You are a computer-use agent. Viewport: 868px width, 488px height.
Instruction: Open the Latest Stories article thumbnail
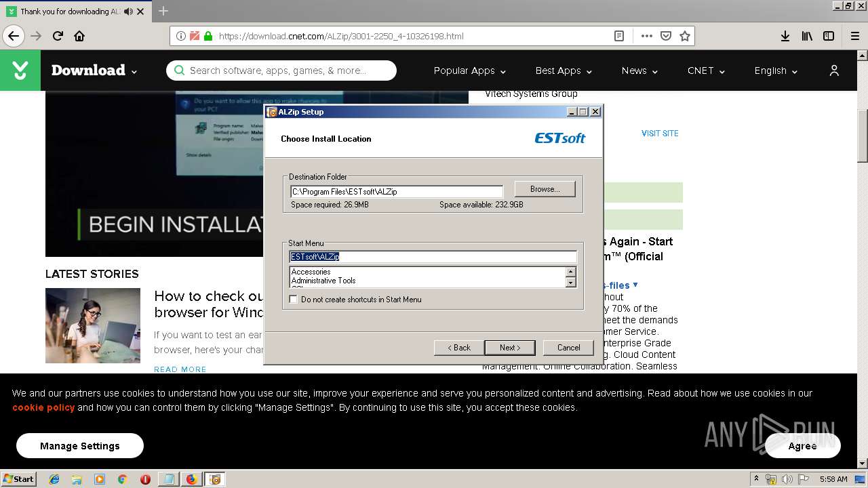tap(93, 326)
